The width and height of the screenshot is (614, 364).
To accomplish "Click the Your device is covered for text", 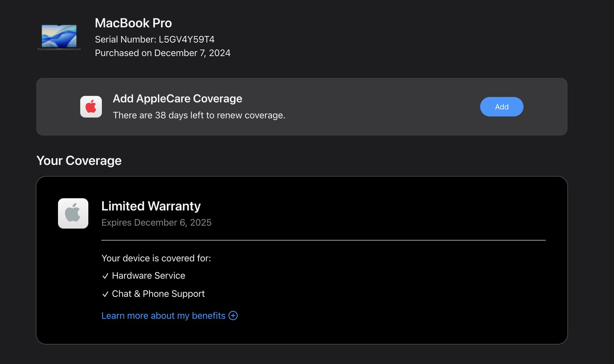I will [156, 258].
